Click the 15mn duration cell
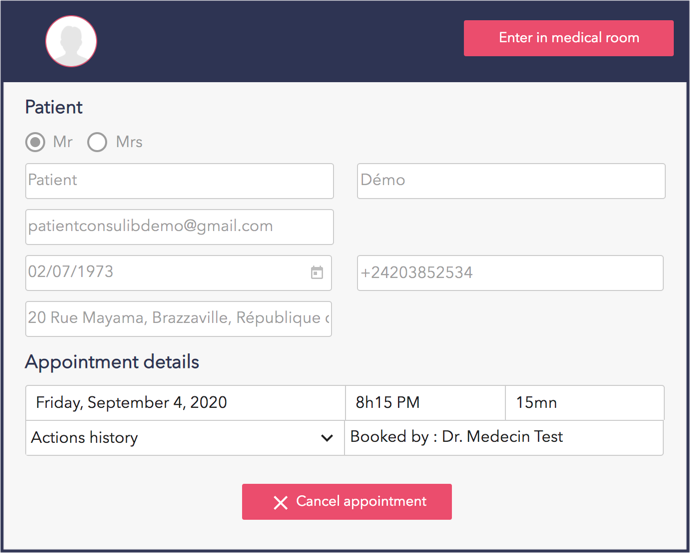Screen dimensions: 690x553 [x=584, y=403]
